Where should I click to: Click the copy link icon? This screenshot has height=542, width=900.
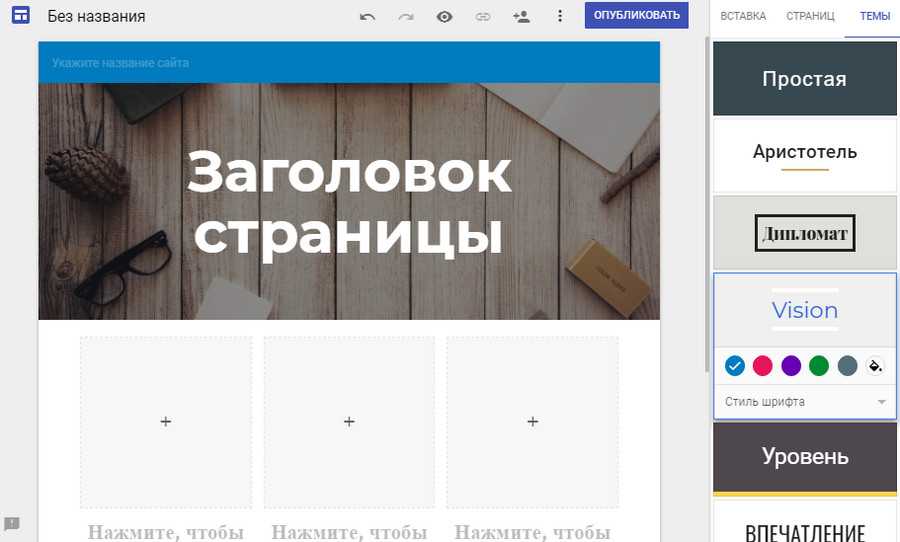click(483, 16)
